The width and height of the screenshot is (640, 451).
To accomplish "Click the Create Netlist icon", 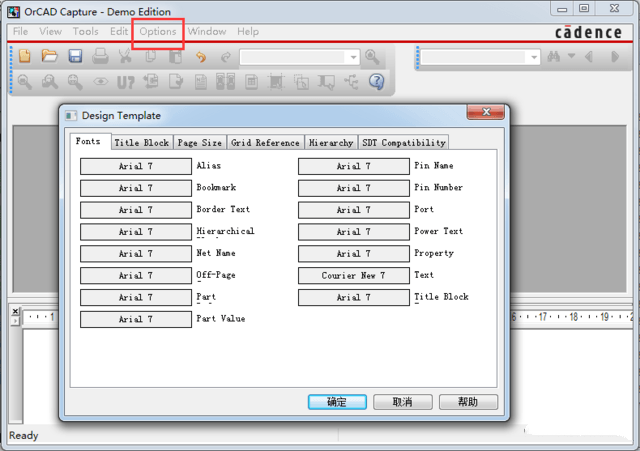I will (201, 82).
